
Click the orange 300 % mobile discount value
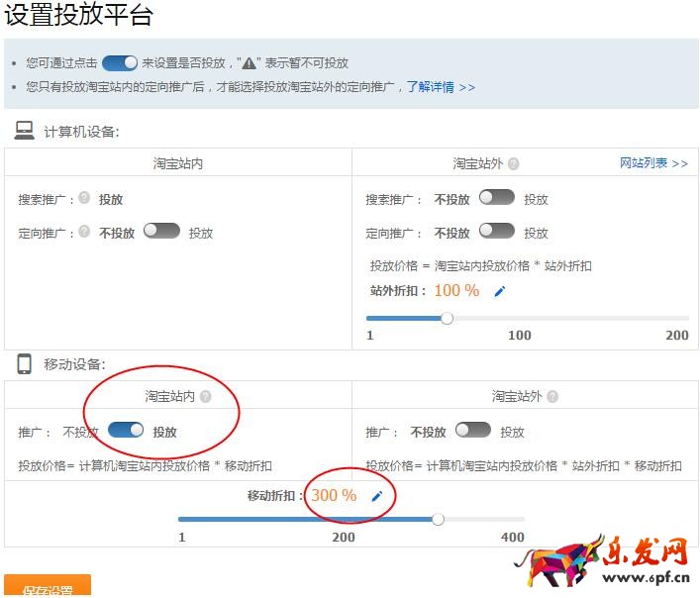point(334,495)
